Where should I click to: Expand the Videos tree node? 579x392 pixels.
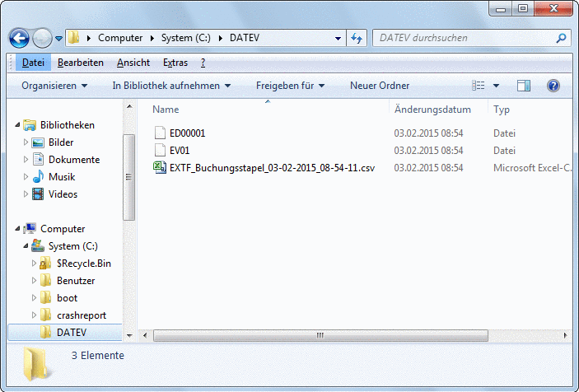26,194
